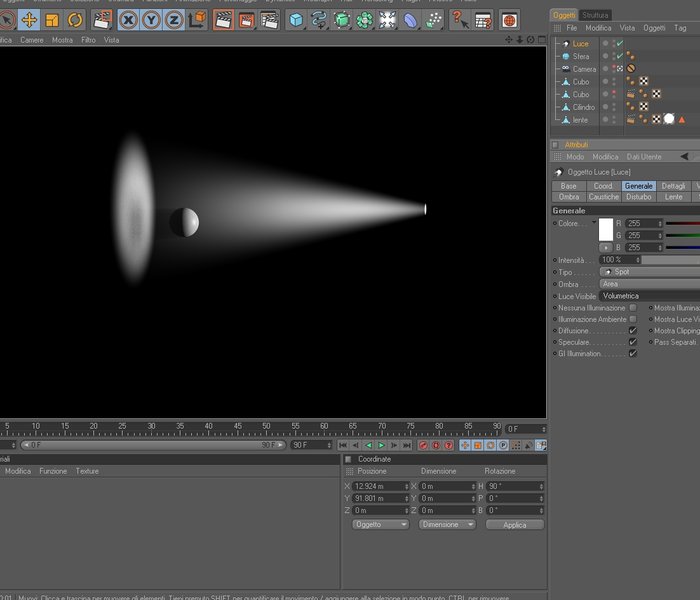Open the Luce Visibile Volumetrica dropdown
The image size is (700, 600).
pos(650,296)
